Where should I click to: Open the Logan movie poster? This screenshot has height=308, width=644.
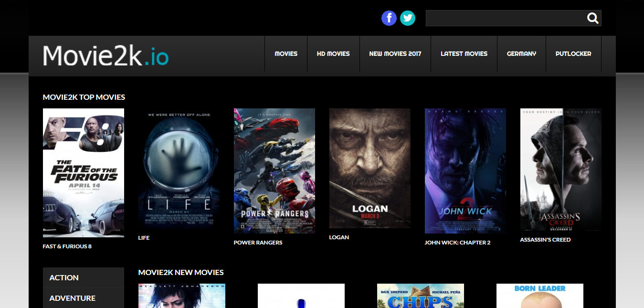370,168
